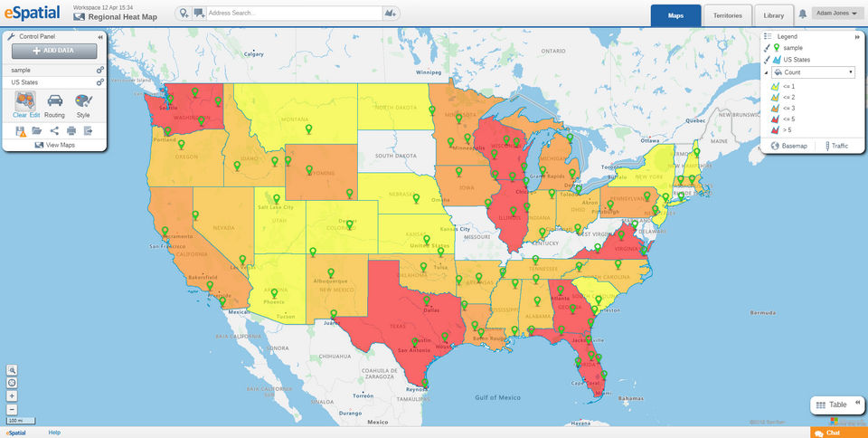Collapse the Legend panel with double-arrow

[x=857, y=36]
